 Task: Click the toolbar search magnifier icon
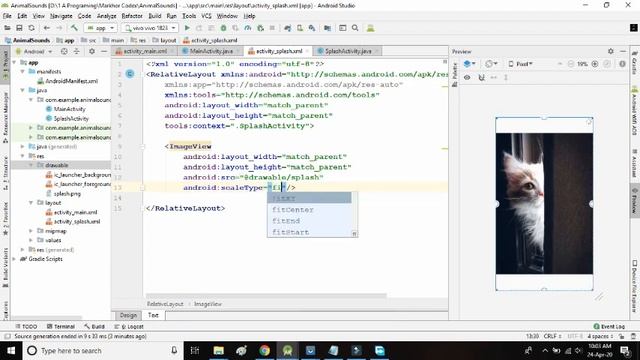coord(355,28)
